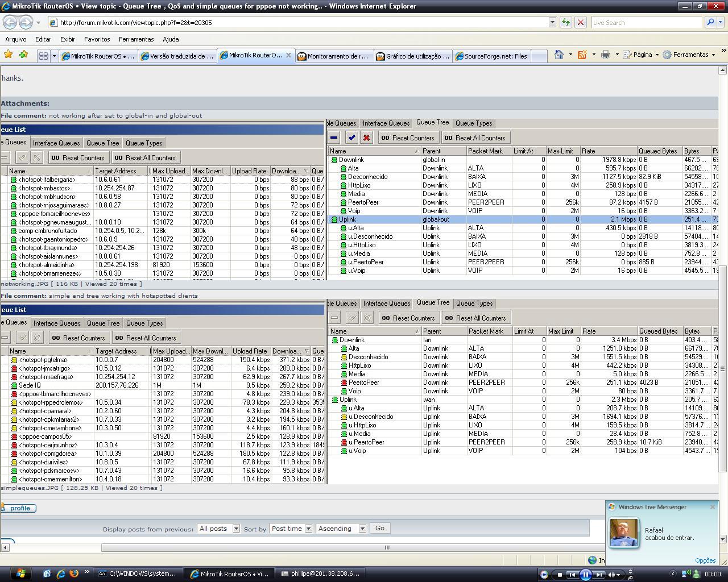Viewport: 728px width, 582px height.
Task: Click the Home icon in toolbar
Action: pos(559,55)
